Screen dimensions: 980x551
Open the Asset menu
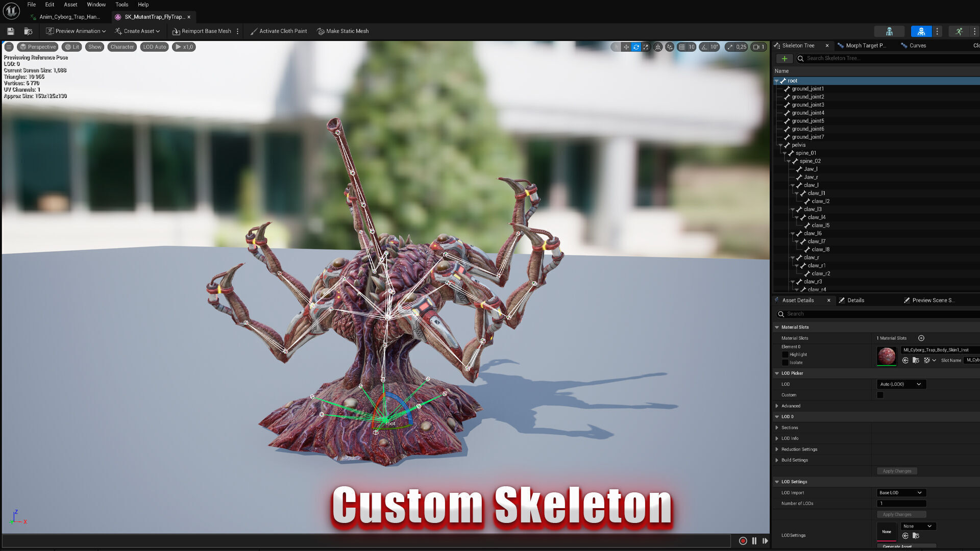pos(70,5)
